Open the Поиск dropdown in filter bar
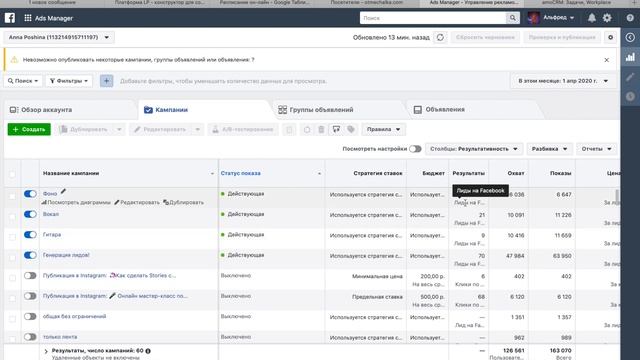The width and height of the screenshot is (640, 360). coord(23,81)
